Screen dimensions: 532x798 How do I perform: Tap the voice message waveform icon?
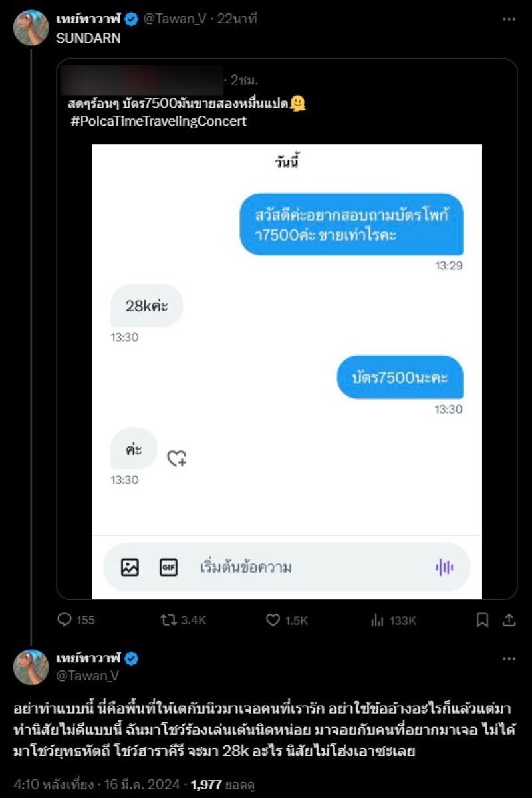444,567
